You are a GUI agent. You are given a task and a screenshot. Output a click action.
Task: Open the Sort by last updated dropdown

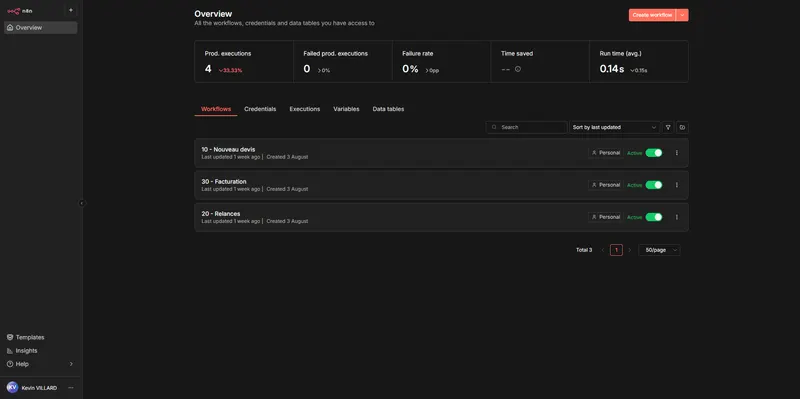(615, 128)
